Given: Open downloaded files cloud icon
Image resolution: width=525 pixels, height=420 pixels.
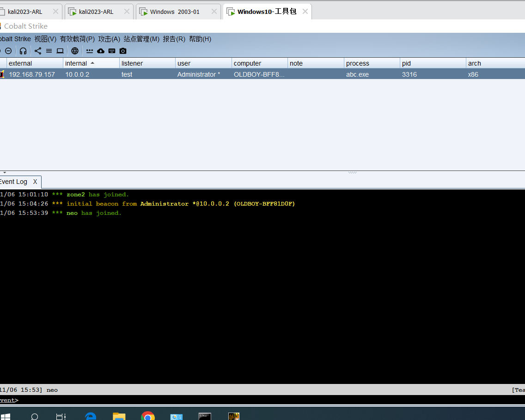Looking at the screenshot, I should tap(101, 51).
